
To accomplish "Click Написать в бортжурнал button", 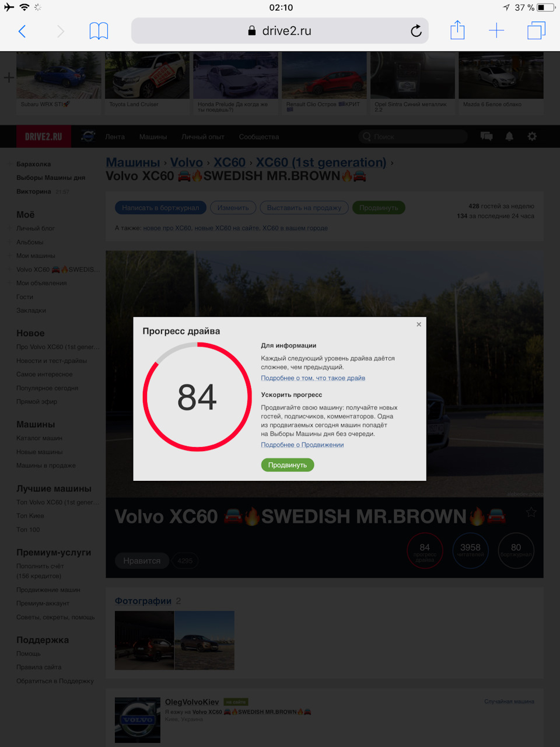I will 160,208.
